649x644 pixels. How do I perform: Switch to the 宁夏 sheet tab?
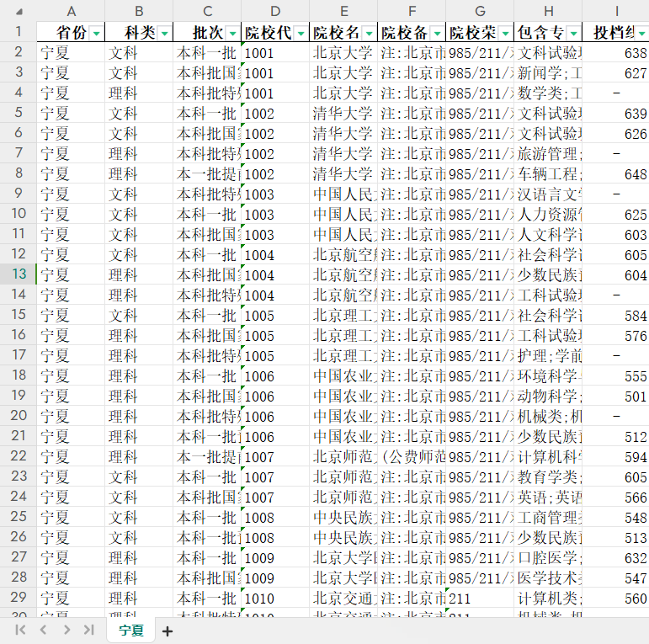[131, 631]
